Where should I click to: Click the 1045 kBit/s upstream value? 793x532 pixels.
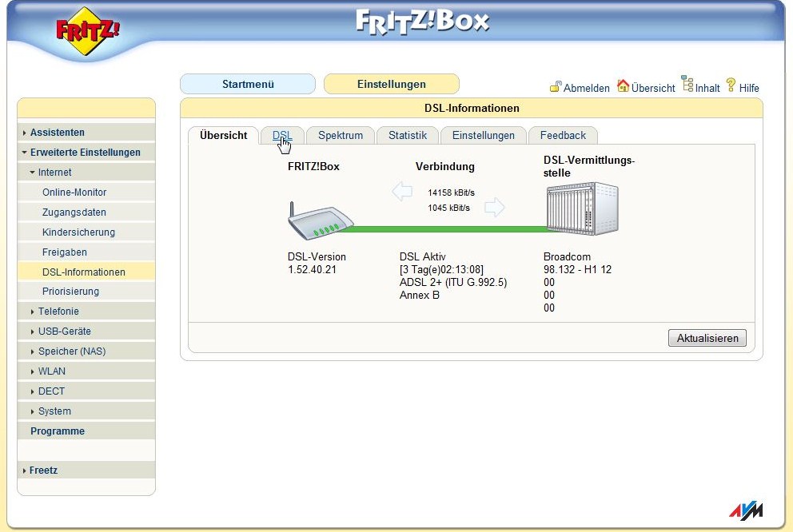tap(448, 208)
